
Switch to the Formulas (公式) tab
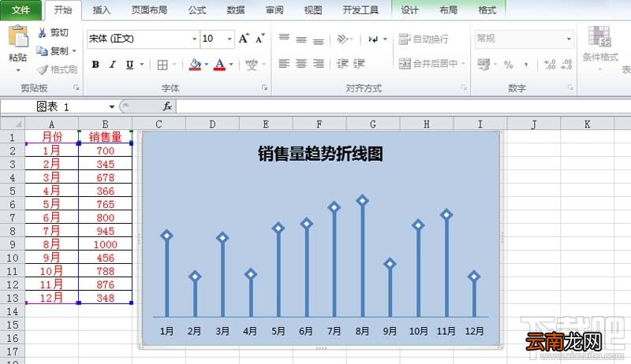(197, 10)
